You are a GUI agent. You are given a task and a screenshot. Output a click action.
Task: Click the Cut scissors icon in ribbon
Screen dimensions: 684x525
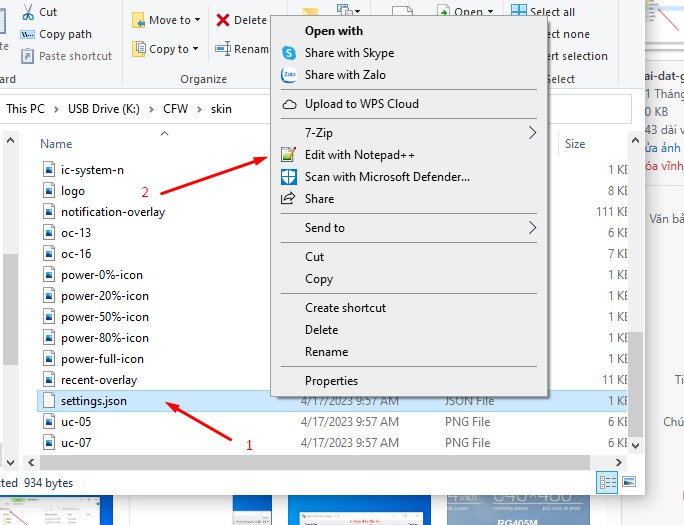coord(26,12)
